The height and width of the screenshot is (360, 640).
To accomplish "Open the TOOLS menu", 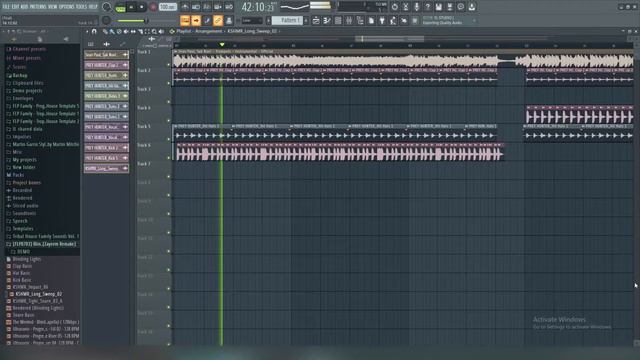I will click(81, 7).
